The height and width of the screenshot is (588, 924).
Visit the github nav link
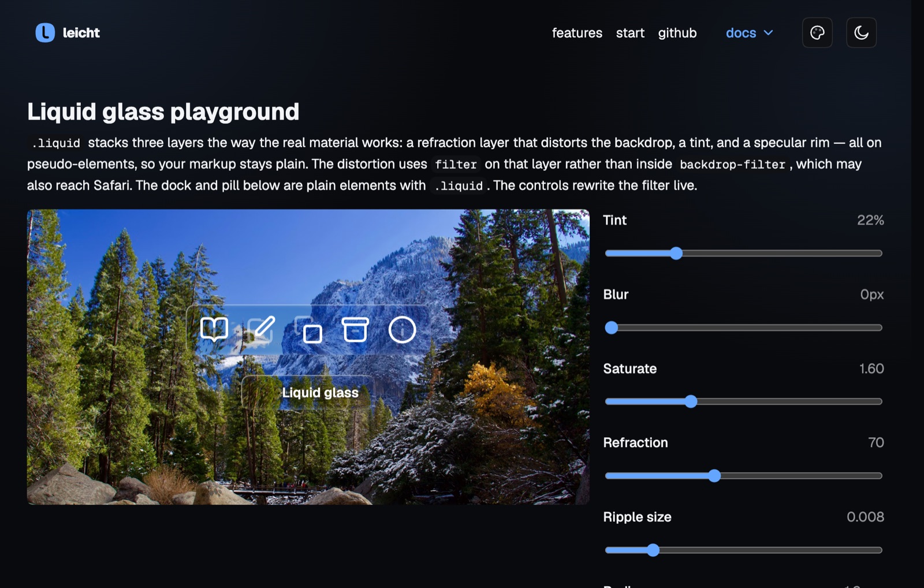[x=677, y=33]
